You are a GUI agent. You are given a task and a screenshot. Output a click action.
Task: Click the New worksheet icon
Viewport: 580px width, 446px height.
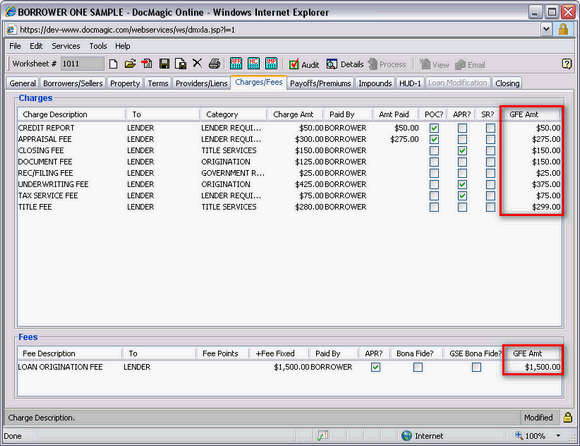113,64
